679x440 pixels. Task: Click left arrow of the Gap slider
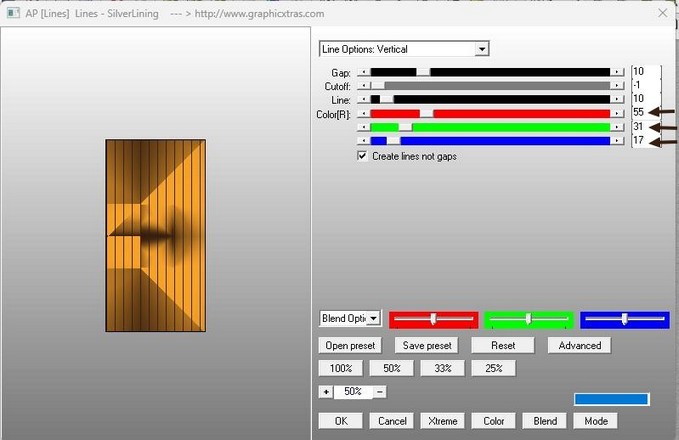click(363, 72)
